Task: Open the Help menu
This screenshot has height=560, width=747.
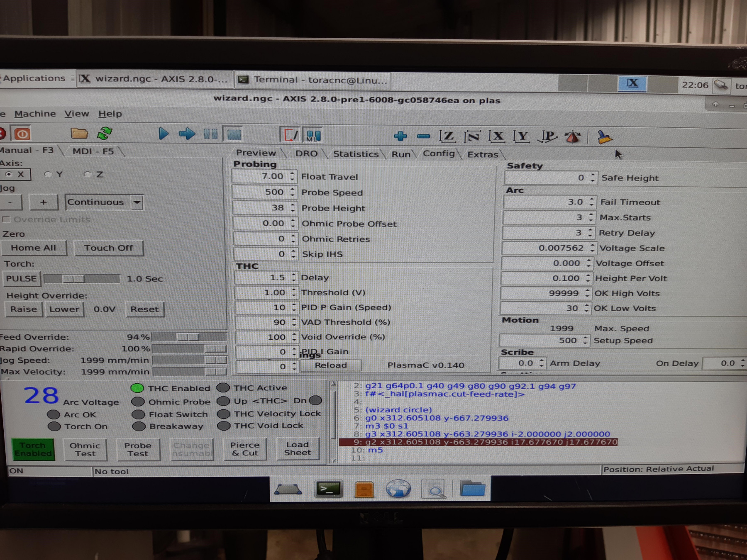Action: click(x=110, y=114)
